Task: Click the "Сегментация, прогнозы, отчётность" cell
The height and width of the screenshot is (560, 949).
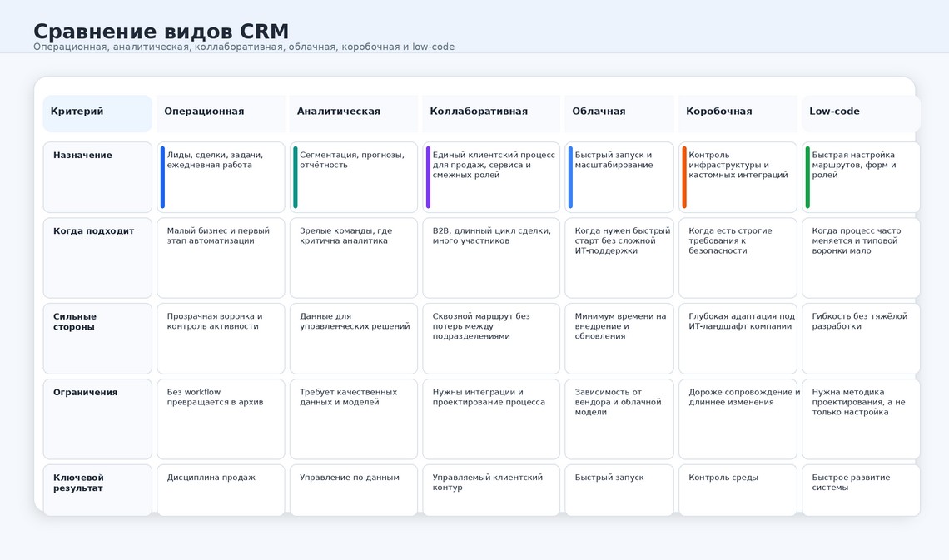Action: tap(354, 177)
